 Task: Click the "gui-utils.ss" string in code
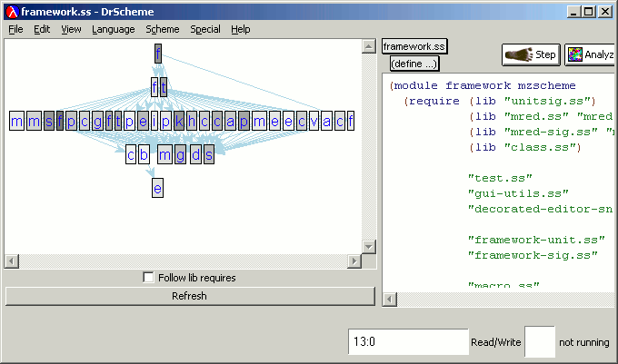(x=518, y=193)
